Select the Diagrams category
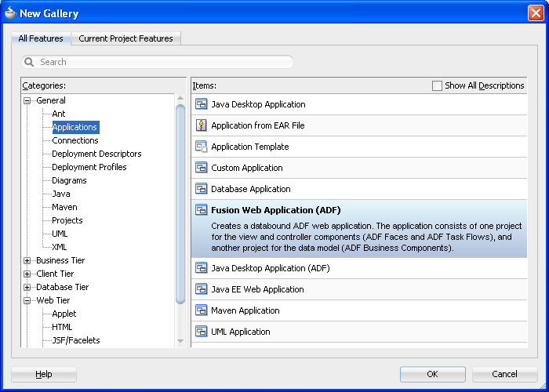The height and width of the screenshot is (392, 549). [x=69, y=180]
